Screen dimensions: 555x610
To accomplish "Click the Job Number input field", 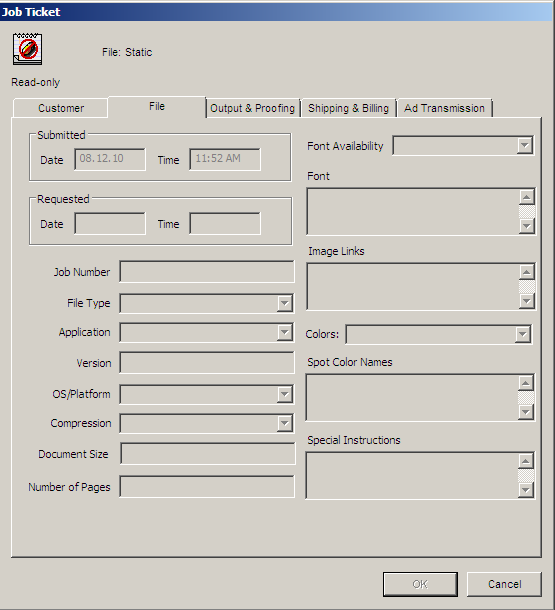I will coord(207,272).
